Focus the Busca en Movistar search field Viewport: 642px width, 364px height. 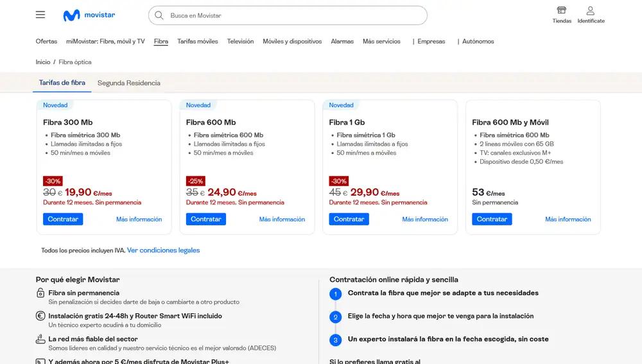pos(288,15)
